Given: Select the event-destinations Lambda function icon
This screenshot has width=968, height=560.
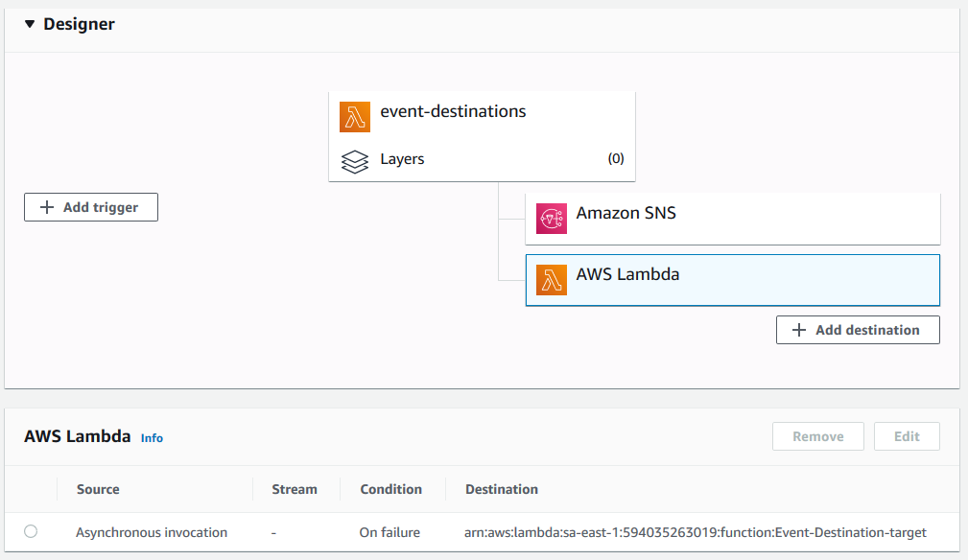Looking at the screenshot, I should [354, 116].
